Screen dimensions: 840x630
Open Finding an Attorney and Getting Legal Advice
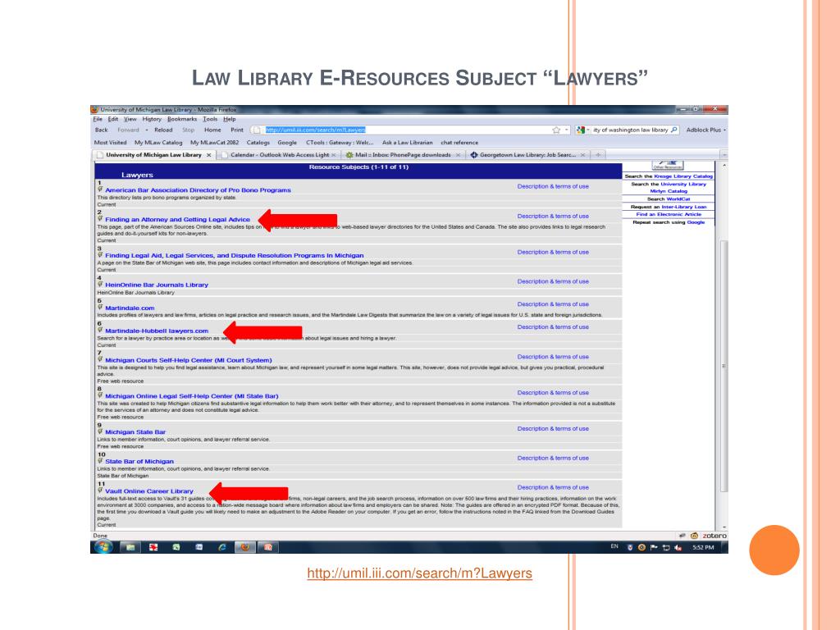click(x=177, y=219)
